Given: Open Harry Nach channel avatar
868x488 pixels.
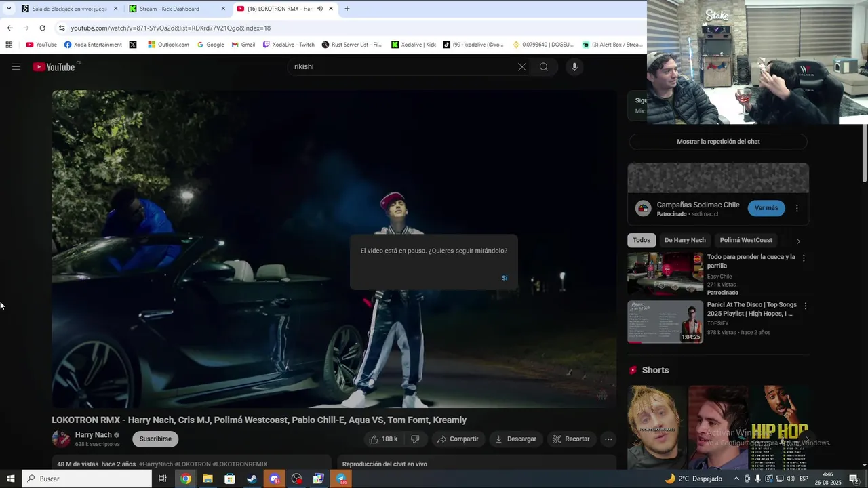Looking at the screenshot, I should (x=61, y=439).
